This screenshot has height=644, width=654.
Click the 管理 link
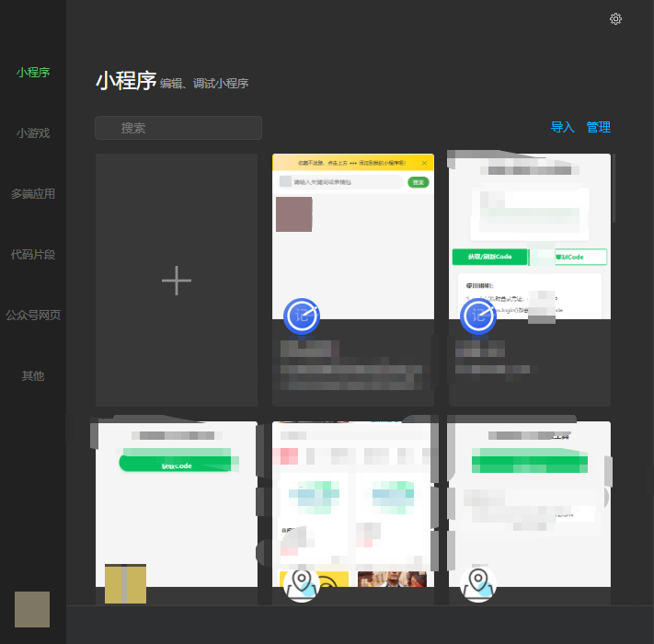[x=599, y=127]
